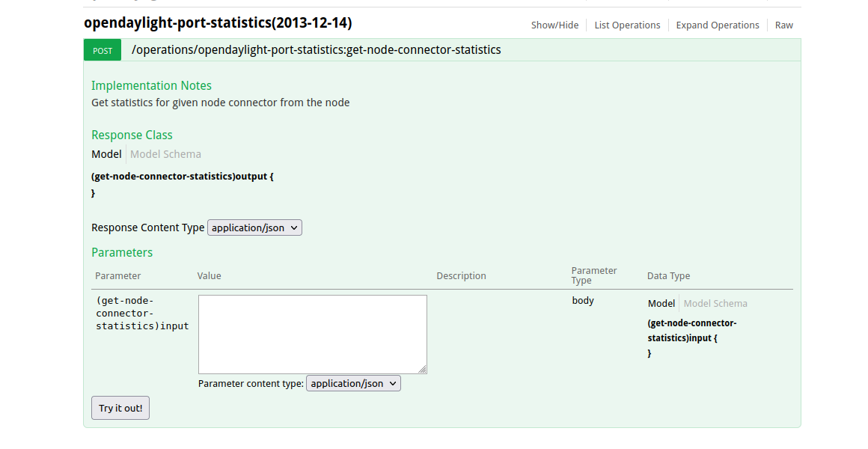Click the opendaylight-port-statistics(2013-12-14) heading

(218, 22)
